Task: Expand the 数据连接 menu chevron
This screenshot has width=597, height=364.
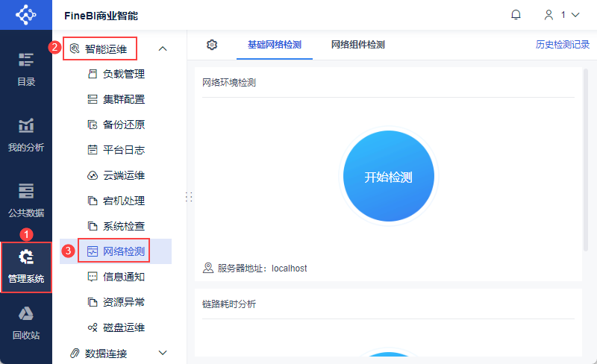Action: click(x=163, y=353)
